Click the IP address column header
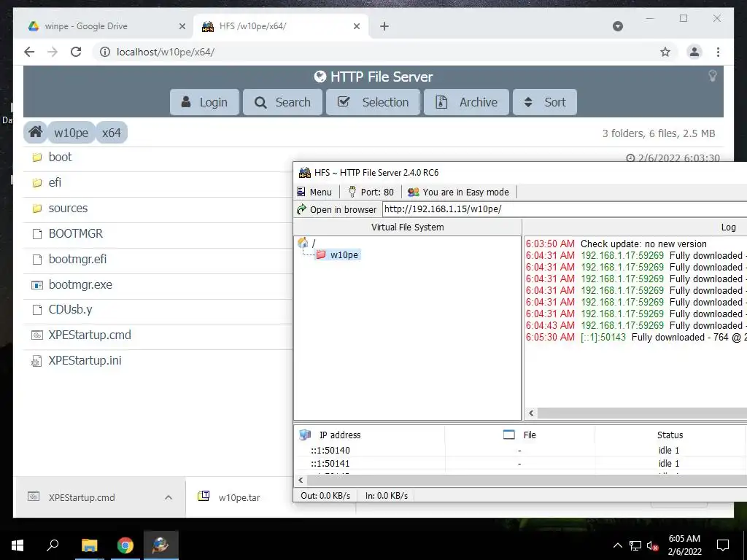747x560 pixels. point(369,435)
